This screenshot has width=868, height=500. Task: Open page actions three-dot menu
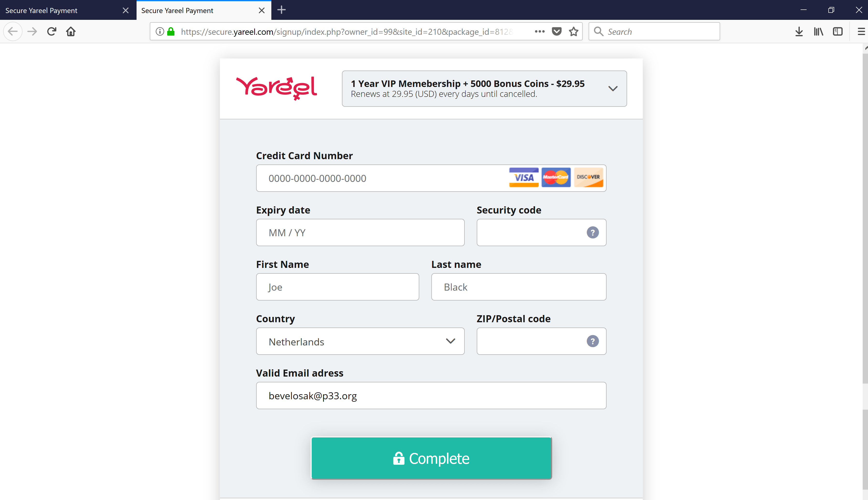click(539, 32)
